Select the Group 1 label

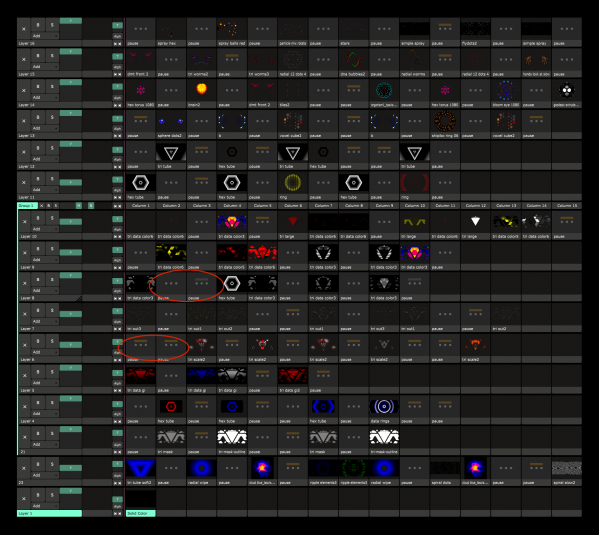(x=27, y=206)
